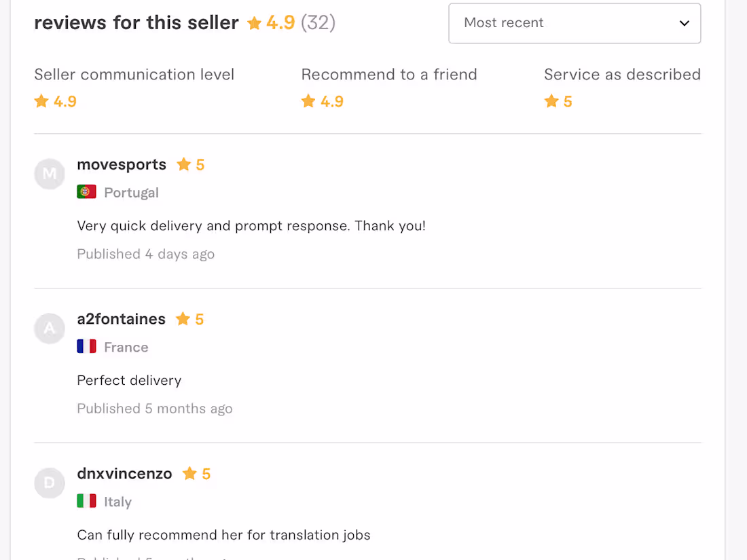Click the star next to dnxvincenzo rating
The height and width of the screenshot is (560, 747).
189,474
